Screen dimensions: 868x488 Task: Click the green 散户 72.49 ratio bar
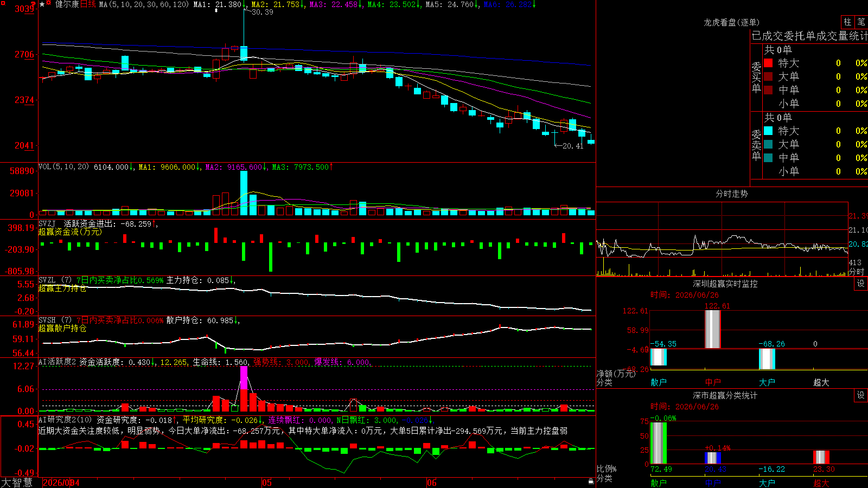point(659,443)
